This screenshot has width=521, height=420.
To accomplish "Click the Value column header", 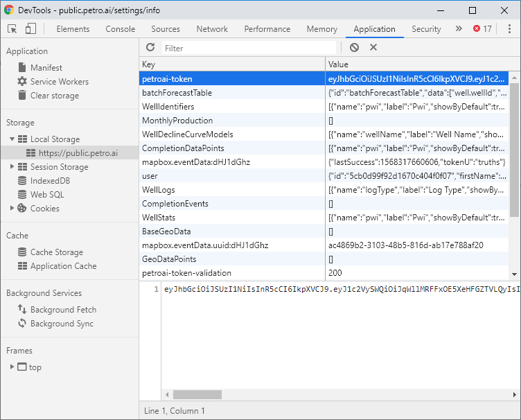I will (x=423, y=64).
